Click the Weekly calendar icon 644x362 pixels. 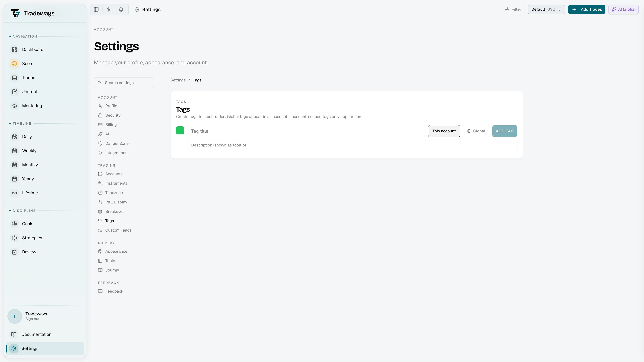14,151
